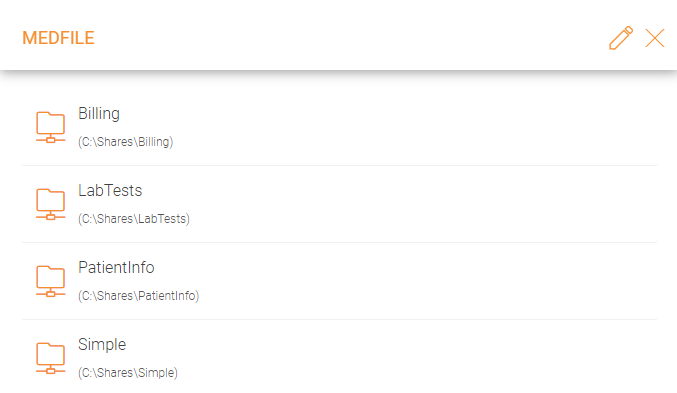This screenshot has height=393, width=677.
Task: Click the path C:\Shares\Billing
Action: tap(126, 142)
